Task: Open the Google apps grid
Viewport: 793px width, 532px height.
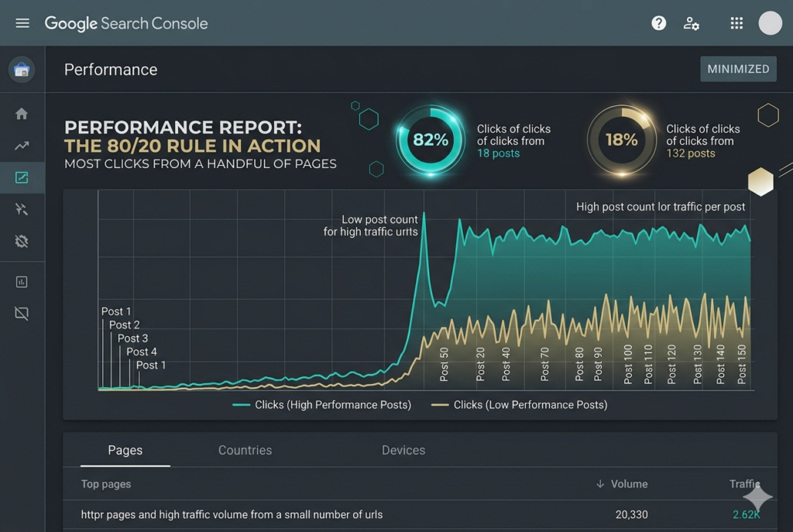Action: pos(736,23)
